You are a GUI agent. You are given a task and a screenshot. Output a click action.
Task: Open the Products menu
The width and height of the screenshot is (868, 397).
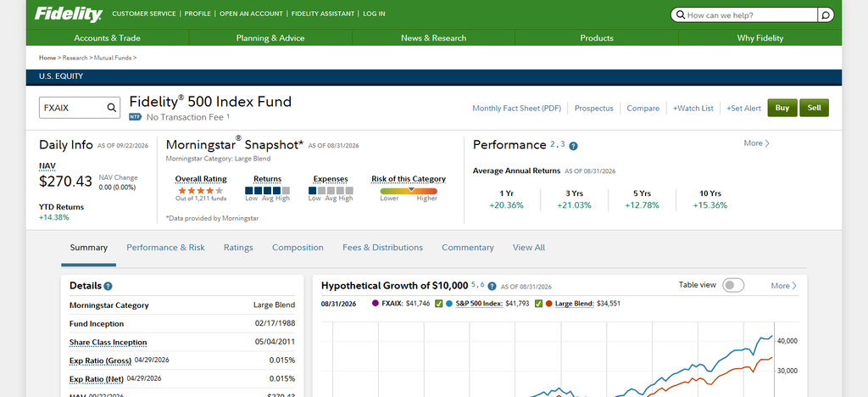tap(597, 37)
